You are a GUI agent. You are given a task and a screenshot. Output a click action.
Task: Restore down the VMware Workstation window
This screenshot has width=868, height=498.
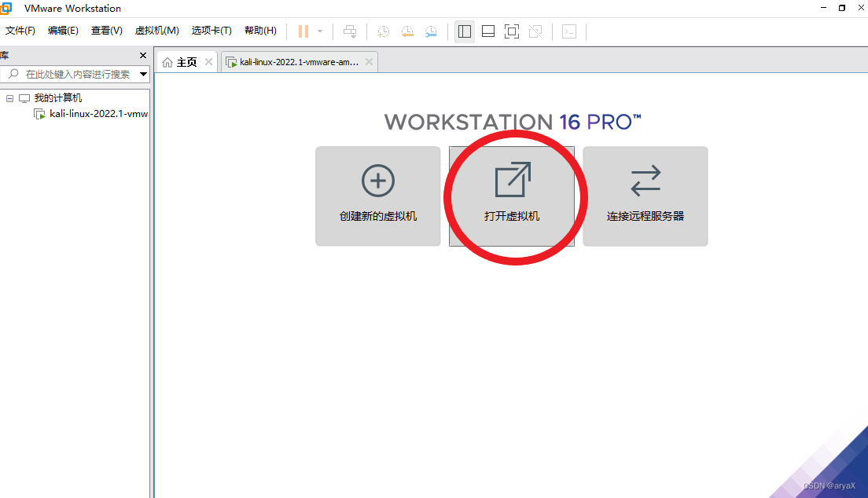842,8
